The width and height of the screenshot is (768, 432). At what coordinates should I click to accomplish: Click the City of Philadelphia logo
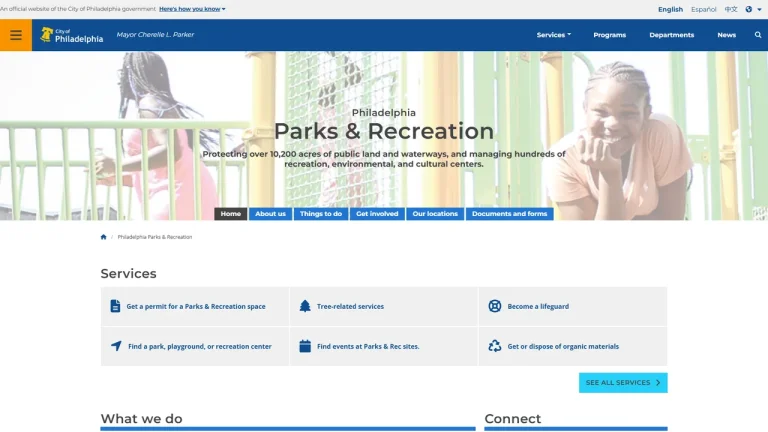click(72, 35)
